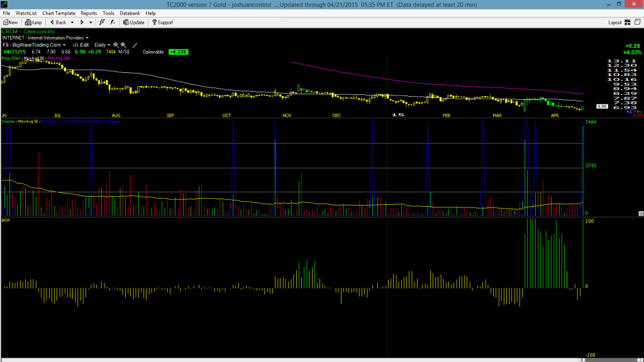Click the BOP indicator label

(x=5, y=221)
